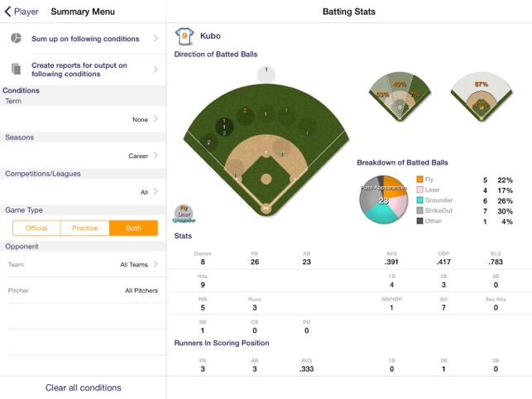
Task: Open Create reports for output option
Action: [83, 70]
